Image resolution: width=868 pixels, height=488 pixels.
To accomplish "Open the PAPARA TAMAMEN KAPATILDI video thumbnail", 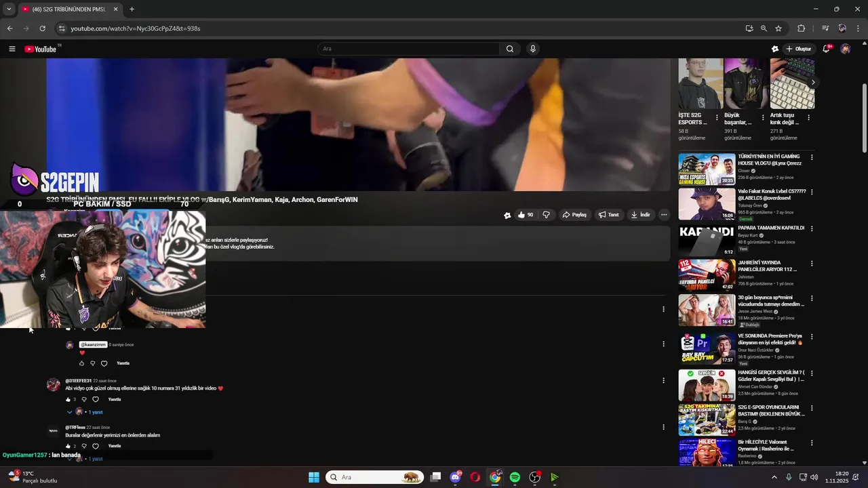I will coord(707,240).
